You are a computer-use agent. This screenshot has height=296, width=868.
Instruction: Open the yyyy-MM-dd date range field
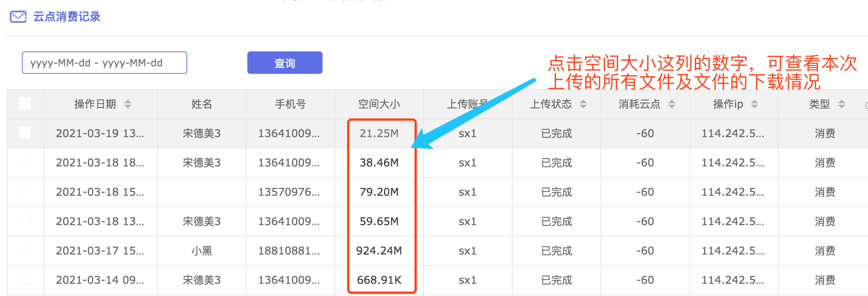pos(104,63)
